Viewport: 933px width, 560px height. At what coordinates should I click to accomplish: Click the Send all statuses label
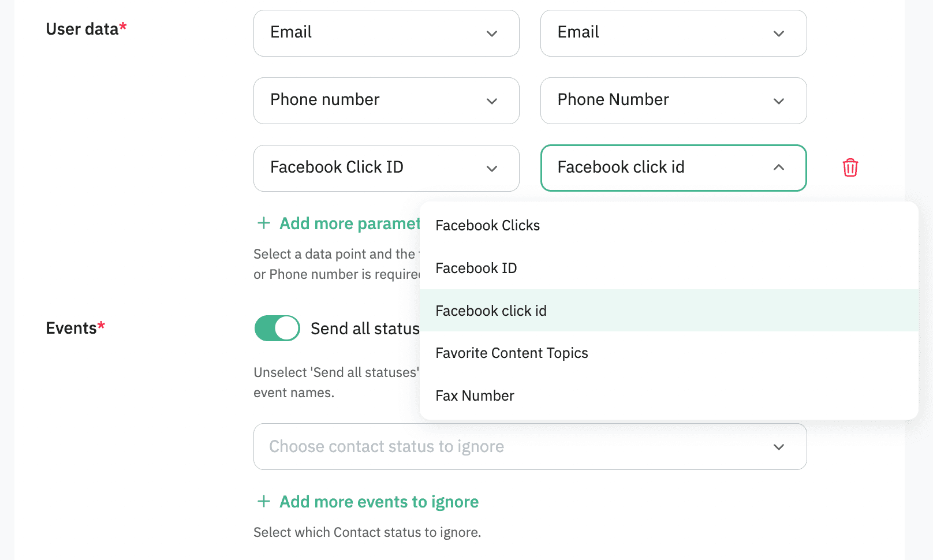click(x=364, y=328)
